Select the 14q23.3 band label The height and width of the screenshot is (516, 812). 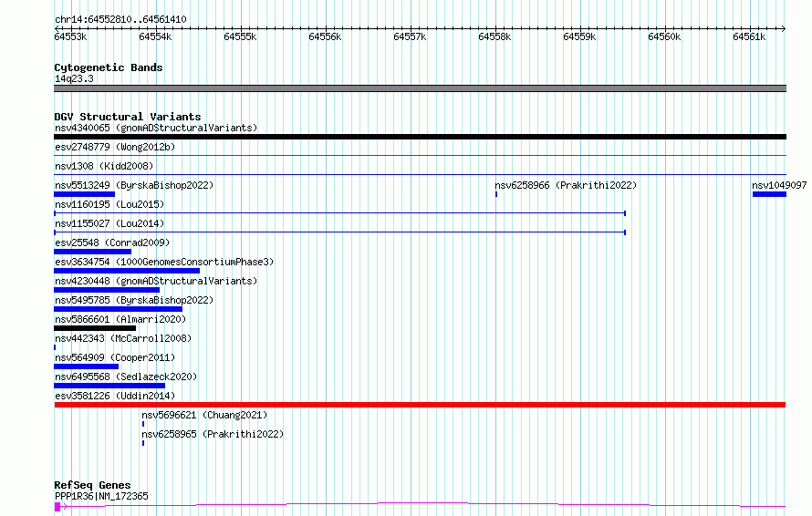point(74,78)
